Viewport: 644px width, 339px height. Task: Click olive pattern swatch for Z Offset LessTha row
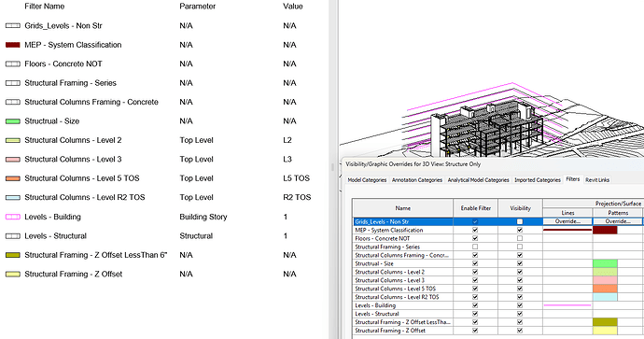(605, 322)
